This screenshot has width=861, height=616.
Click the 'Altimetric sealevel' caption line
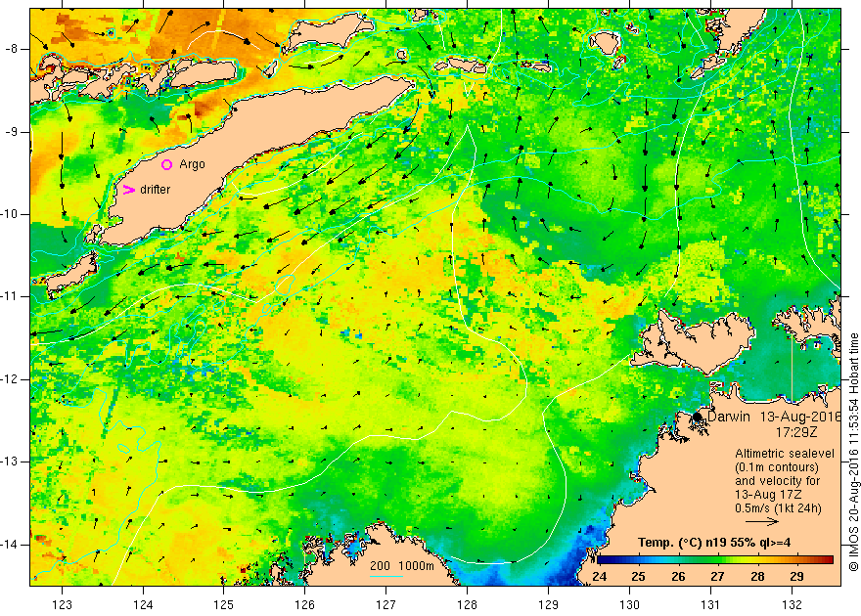pos(785,454)
